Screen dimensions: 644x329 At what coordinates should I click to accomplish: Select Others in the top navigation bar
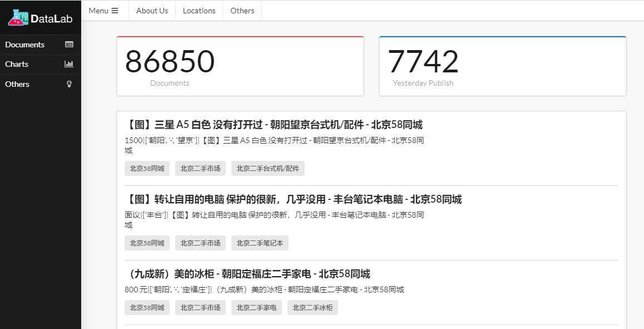click(x=242, y=11)
